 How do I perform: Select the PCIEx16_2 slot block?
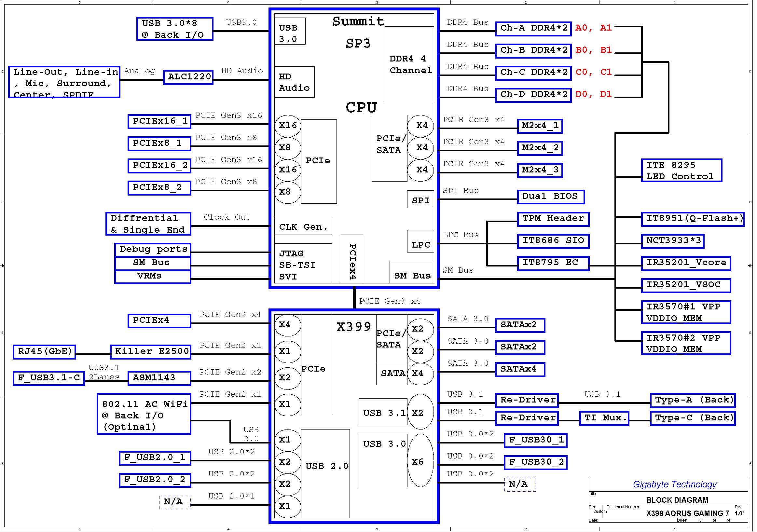coord(159,166)
